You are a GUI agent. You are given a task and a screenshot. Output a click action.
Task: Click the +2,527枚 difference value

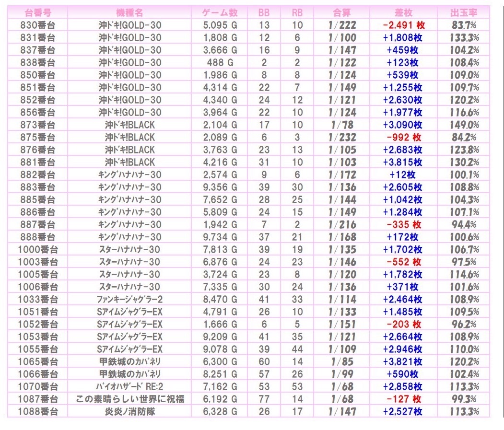point(403,412)
